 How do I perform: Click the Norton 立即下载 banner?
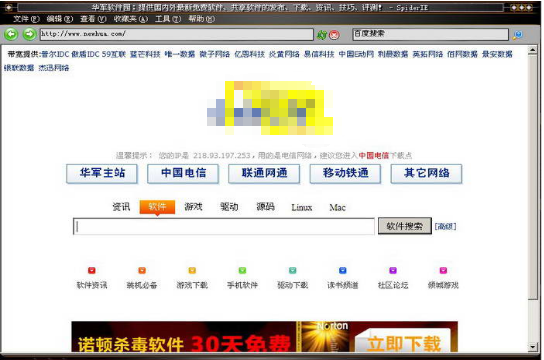pos(403,342)
